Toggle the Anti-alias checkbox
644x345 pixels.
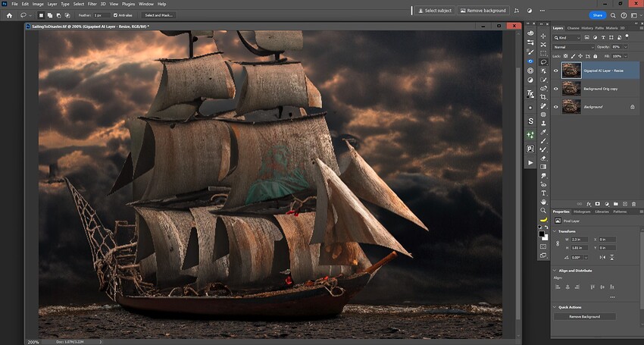[x=115, y=15]
